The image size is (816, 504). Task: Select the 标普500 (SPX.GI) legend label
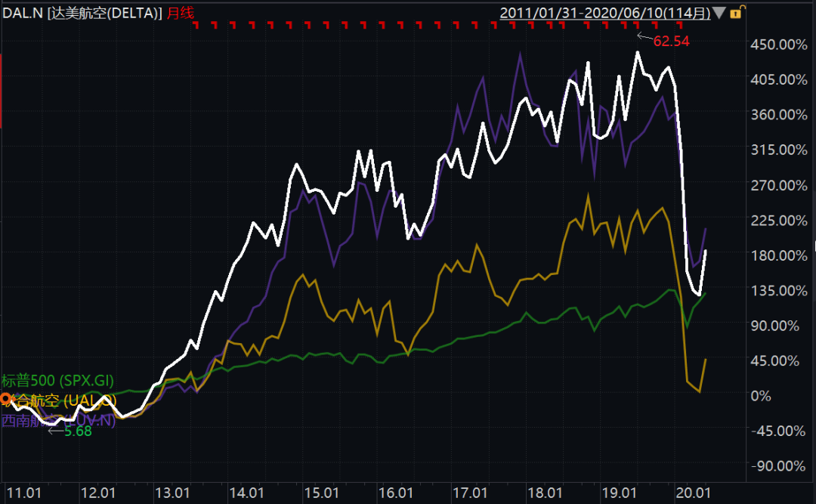tap(57, 380)
